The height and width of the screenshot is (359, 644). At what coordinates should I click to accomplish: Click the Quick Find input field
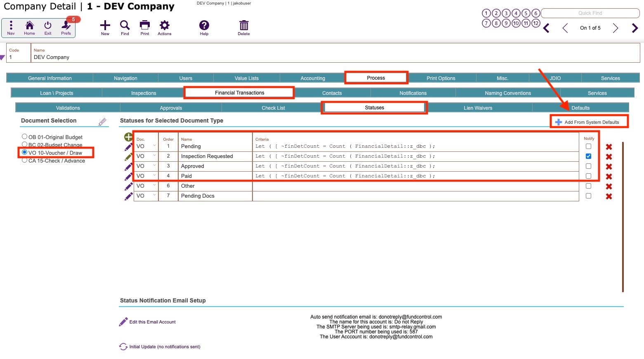pyautogui.click(x=590, y=13)
